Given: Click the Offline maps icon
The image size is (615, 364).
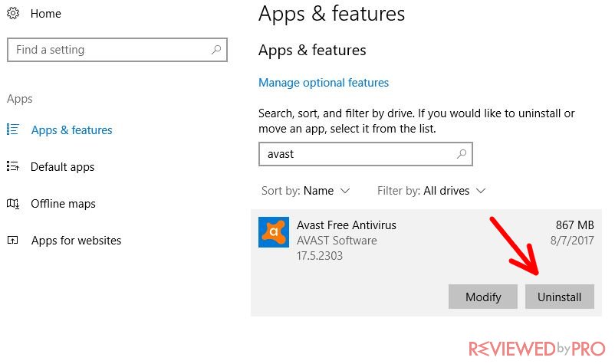Looking at the screenshot, I should pos(12,203).
